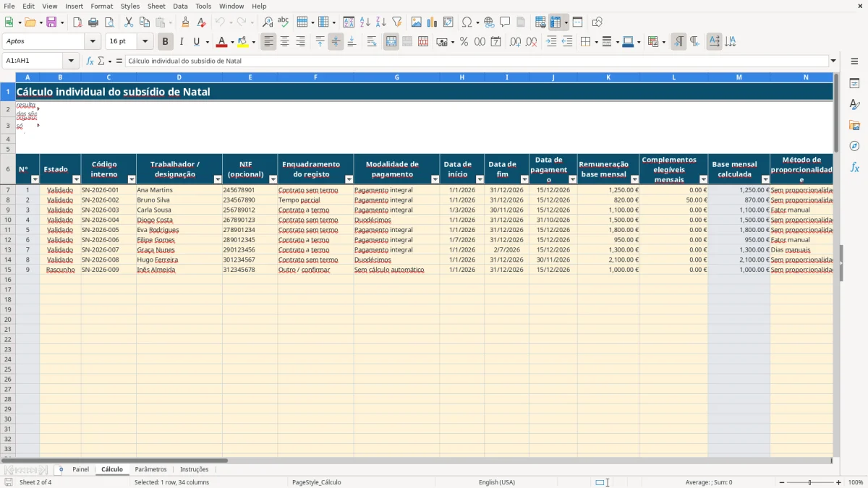
Task: Open the NIF (opcional) filter dropdown
Action: [x=272, y=179]
